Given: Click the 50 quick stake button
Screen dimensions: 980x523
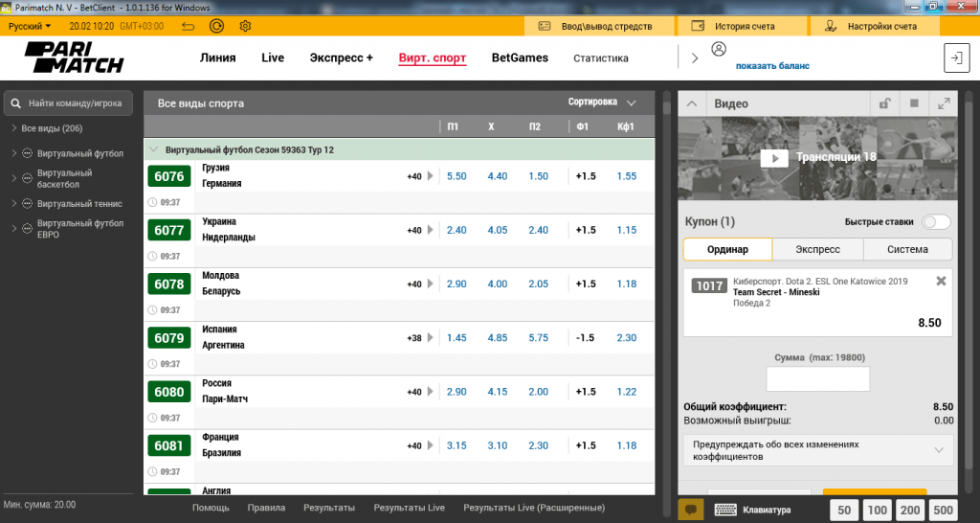Looking at the screenshot, I should point(844,510).
